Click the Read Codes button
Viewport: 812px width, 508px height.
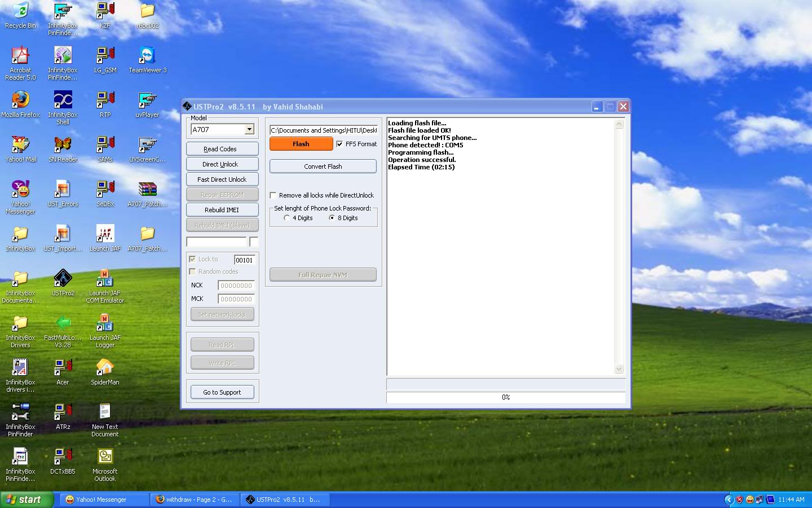(222, 149)
